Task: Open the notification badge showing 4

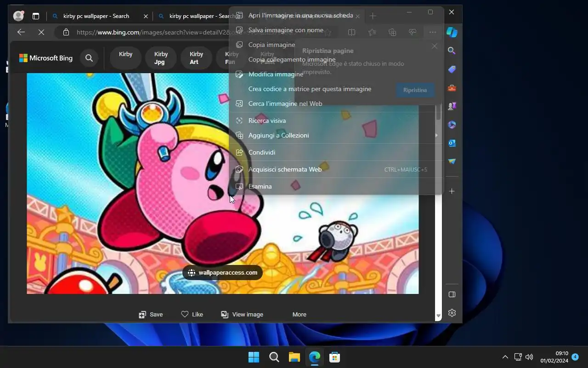Action: pyautogui.click(x=575, y=357)
